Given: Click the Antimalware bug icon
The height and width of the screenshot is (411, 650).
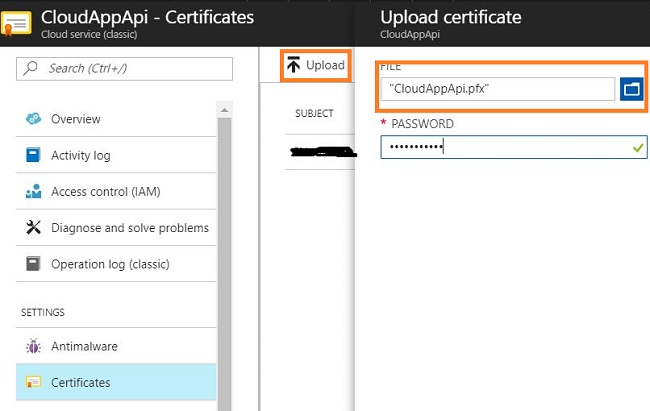Looking at the screenshot, I should point(31,346).
